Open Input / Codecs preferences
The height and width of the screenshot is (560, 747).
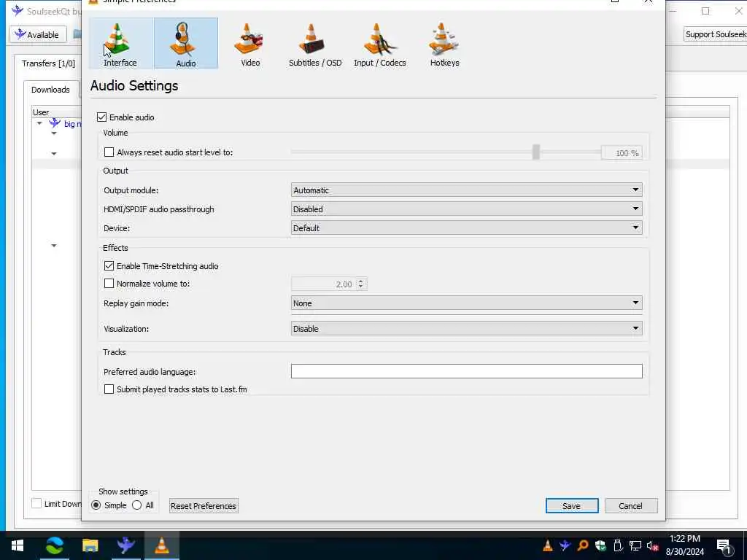coord(379,43)
